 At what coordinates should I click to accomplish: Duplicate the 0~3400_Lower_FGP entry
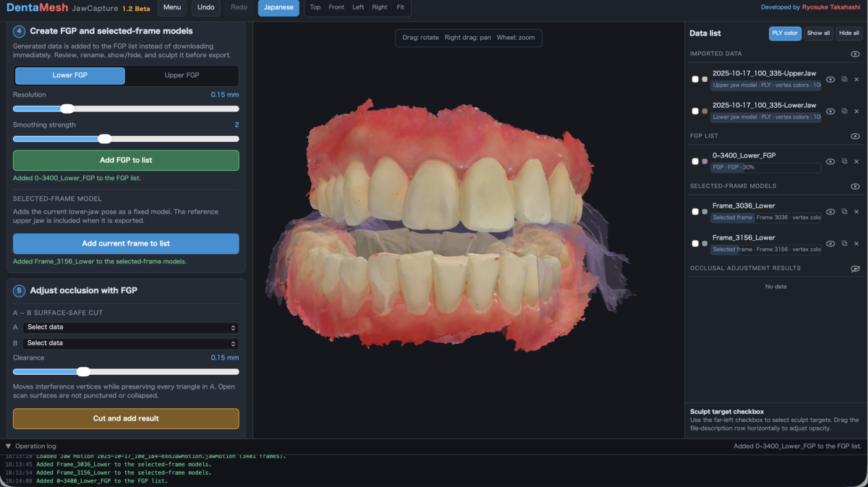pos(844,161)
